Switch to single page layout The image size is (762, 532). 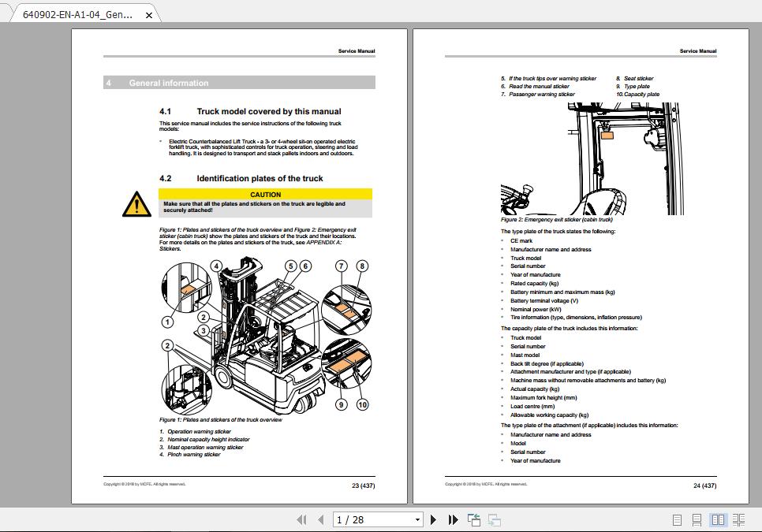click(x=676, y=519)
